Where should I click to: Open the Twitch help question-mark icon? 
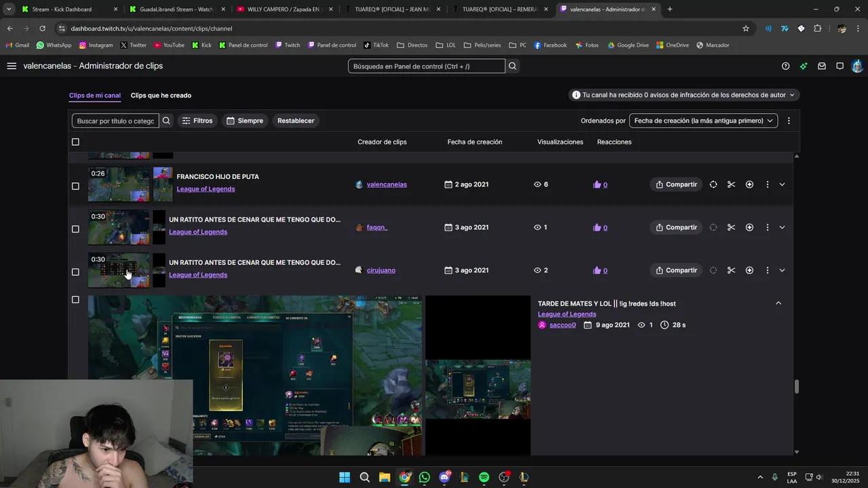[x=785, y=66]
